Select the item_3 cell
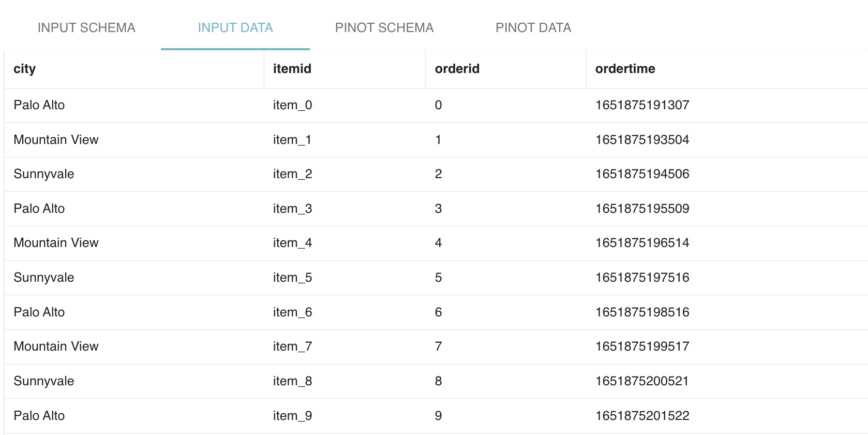Screen dimensions: 868x435 (x=345, y=209)
